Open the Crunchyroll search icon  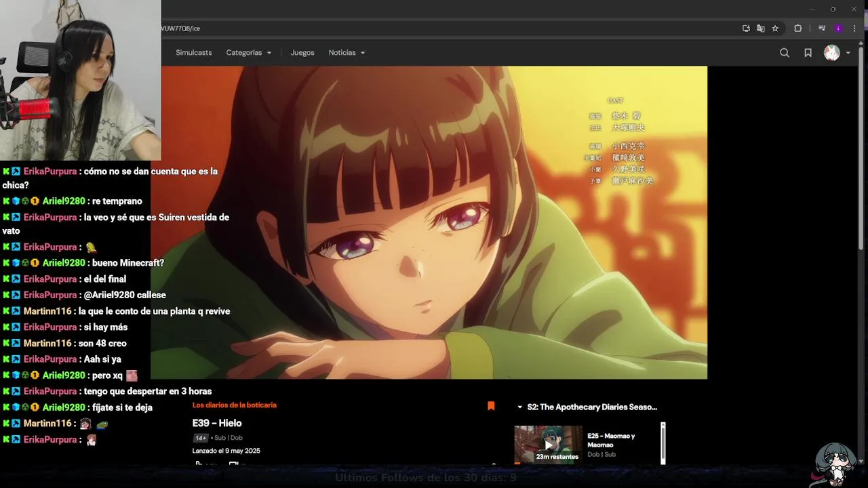coord(785,53)
